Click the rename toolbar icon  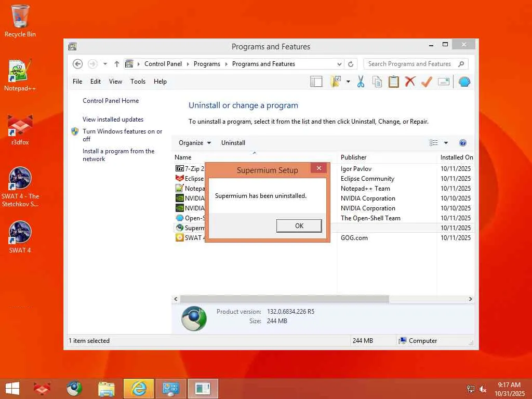pyautogui.click(x=444, y=82)
